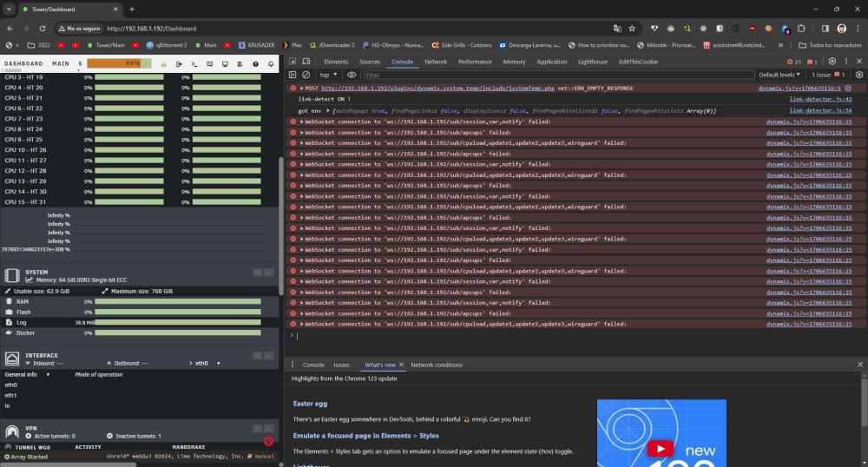This screenshot has width=868, height=467.
Task: Open console sidebar panel icon
Action: [x=293, y=75]
